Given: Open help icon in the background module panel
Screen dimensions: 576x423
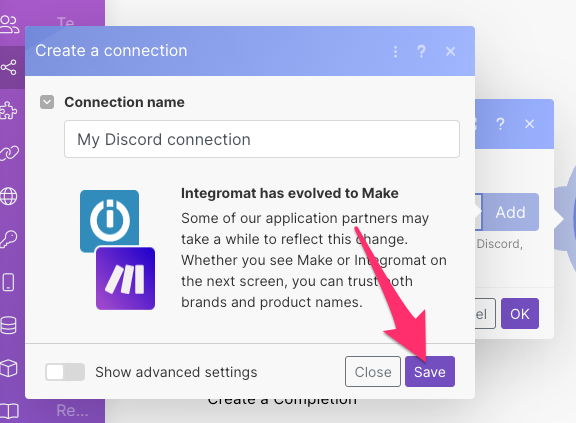Looking at the screenshot, I should point(500,124).
